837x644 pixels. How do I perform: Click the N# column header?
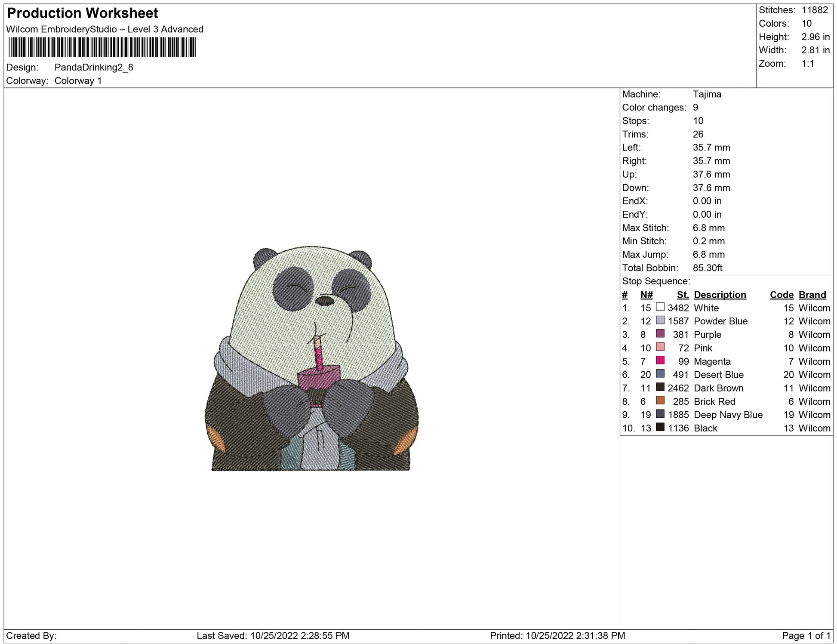click(x=646, y=295)
